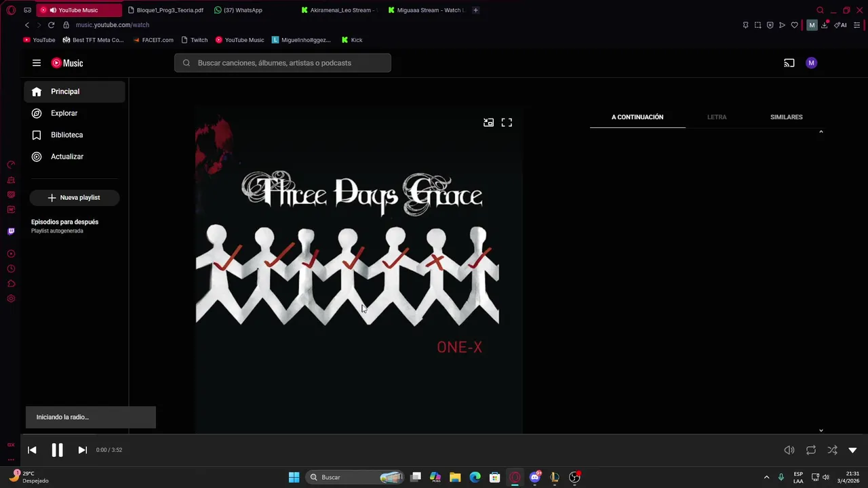
Task: Open Principal in the sidebar
Action: click(75, 91)
